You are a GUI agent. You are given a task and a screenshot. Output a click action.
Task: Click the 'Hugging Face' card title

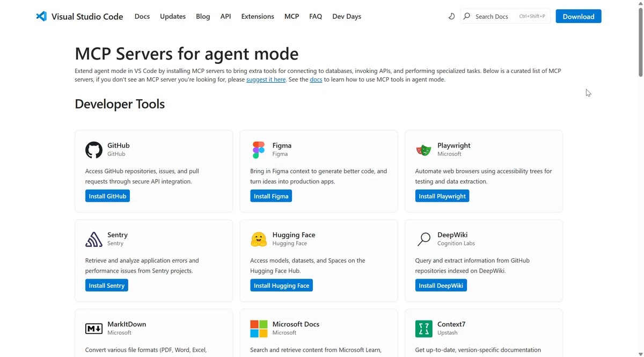[294, 235]
